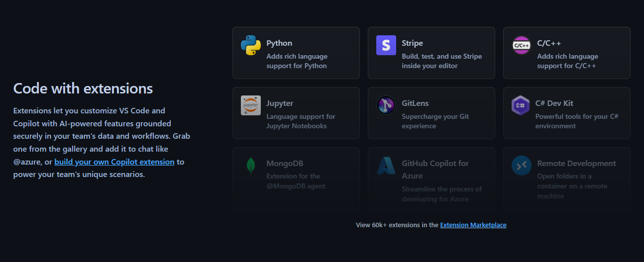
Task: Open the Remote Development title
Action: click(x=576, y=164)
